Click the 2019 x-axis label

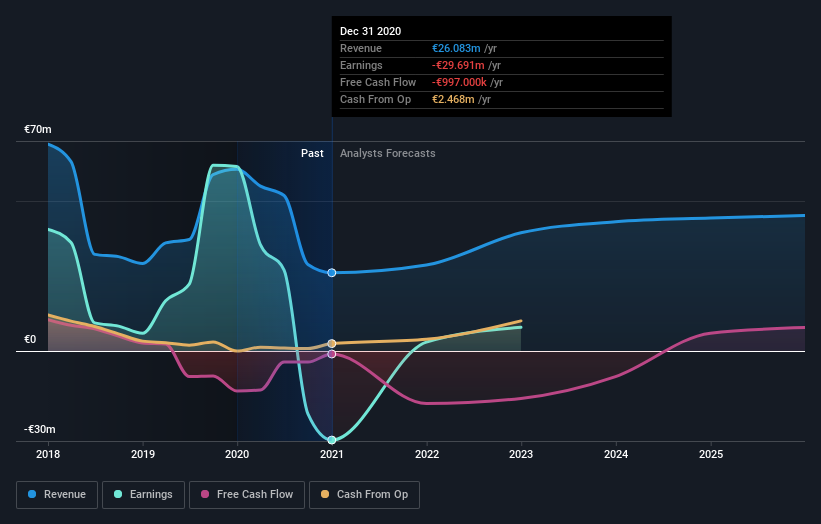tap(143, 454)
